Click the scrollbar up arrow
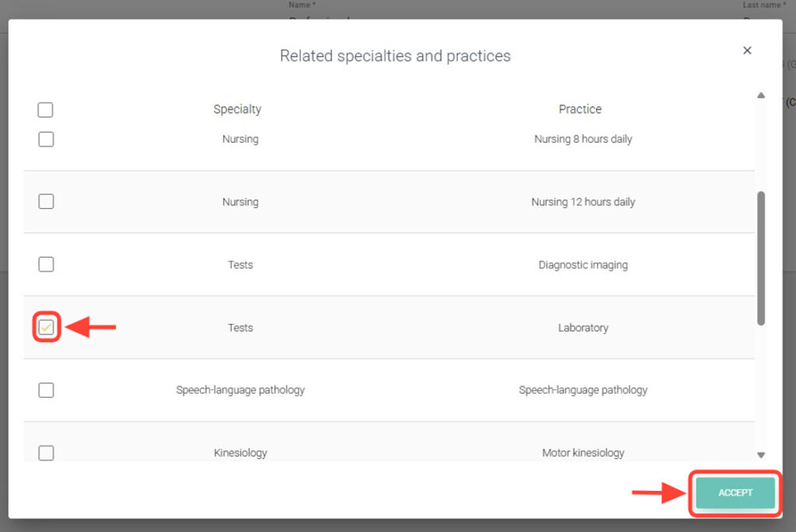This screenshot has height=532, width=796. [761, 96]
